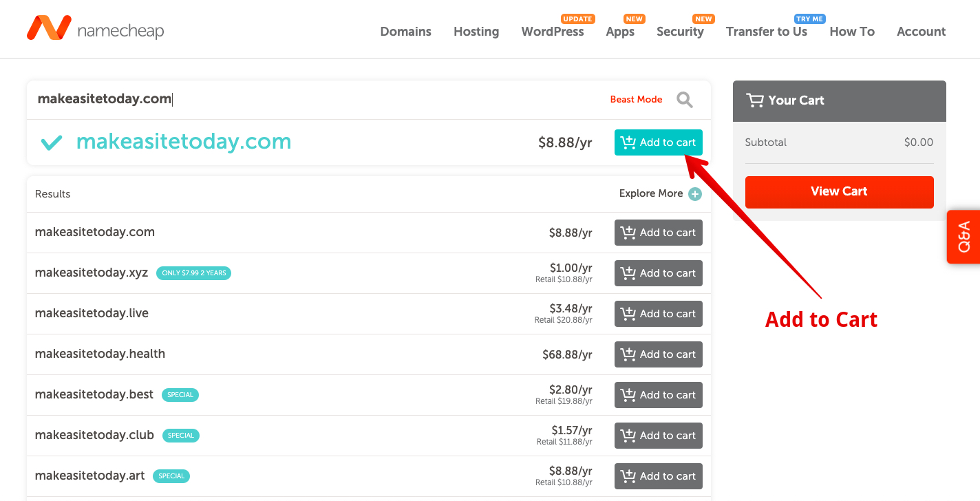The width and height of the screenshot is (980, 501).
Task: Click the UPDATE badge above WordPress
Action: point(578,19)
